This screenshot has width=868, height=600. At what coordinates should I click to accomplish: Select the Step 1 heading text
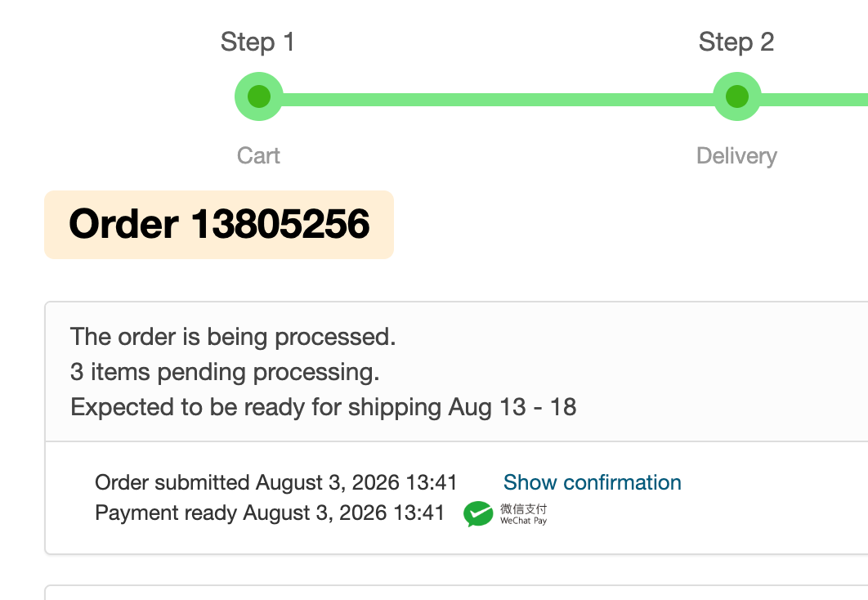tap(257, 42)
